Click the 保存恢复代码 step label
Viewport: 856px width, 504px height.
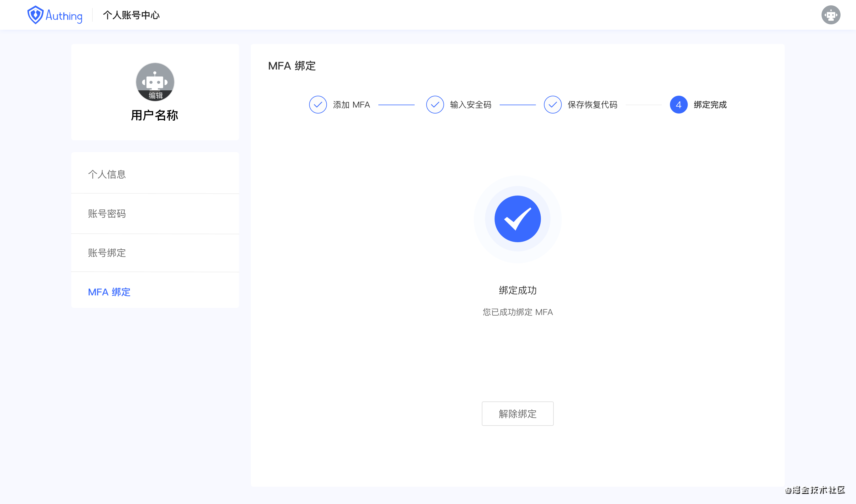pyautogui.click(x=592, y=105)
